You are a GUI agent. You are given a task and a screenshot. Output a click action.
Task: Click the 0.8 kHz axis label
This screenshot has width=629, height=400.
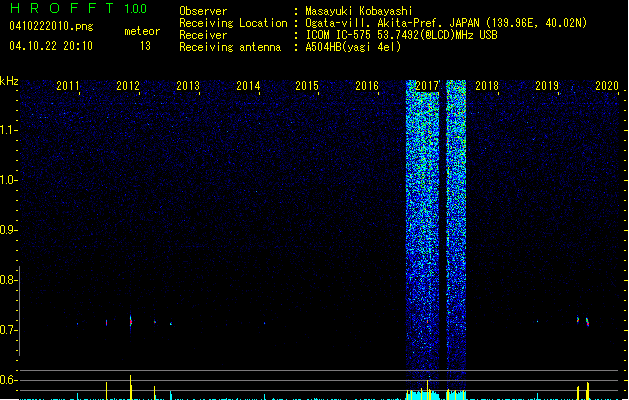9,280
